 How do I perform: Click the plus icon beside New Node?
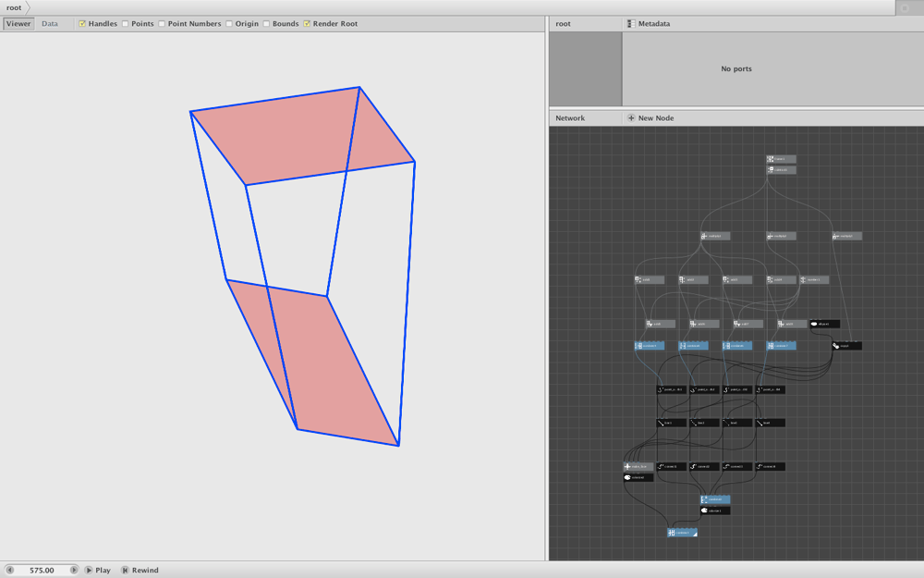[x=631, y=118]
